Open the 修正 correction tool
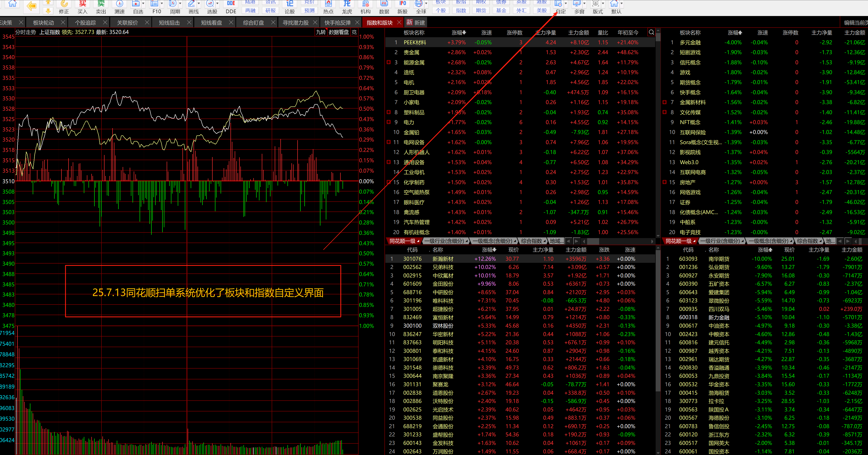Screen dimensions: 868x455 64,7
